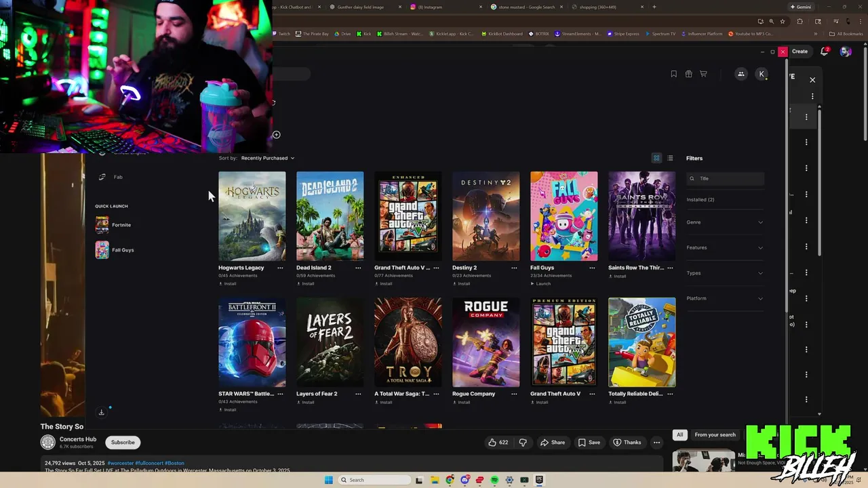Open Totally Reliable Delivery Service cover
The image size is (868, 488).
(642, 342)
